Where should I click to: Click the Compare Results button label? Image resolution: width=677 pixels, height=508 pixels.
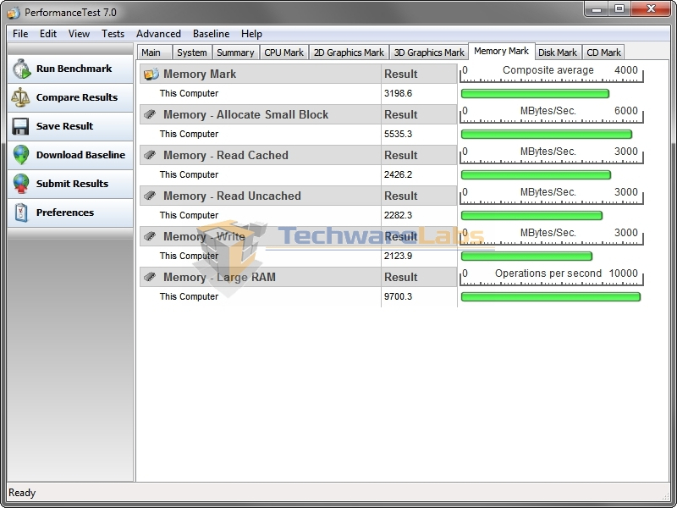click(x=77, y=98)
